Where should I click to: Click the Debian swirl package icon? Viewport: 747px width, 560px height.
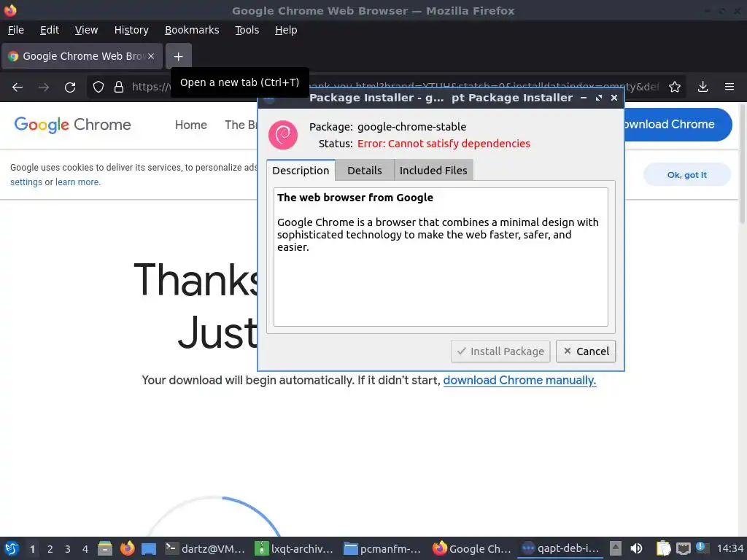point(283,135)
